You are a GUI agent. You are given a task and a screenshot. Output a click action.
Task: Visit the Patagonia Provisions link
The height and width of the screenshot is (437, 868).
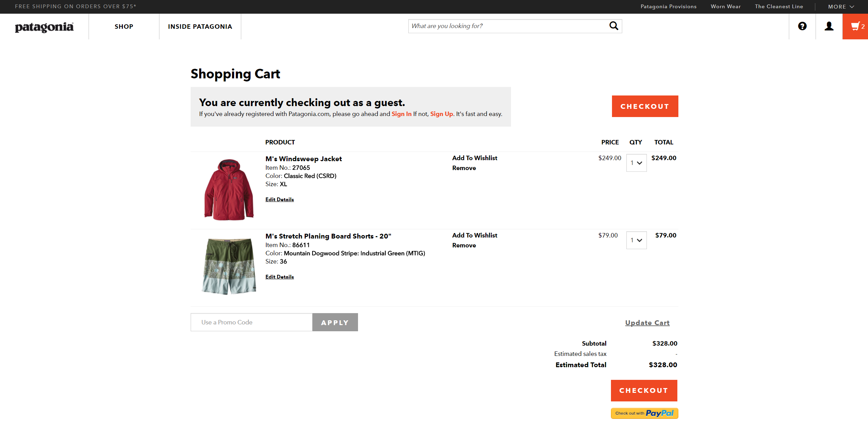(x=668, y=7)
